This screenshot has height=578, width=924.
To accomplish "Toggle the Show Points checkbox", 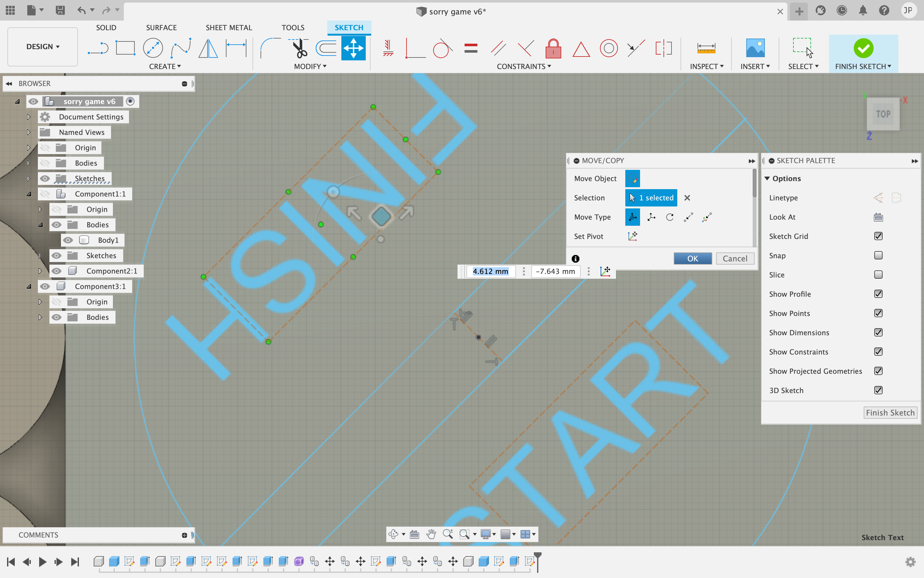I will (x=878, y=313).
